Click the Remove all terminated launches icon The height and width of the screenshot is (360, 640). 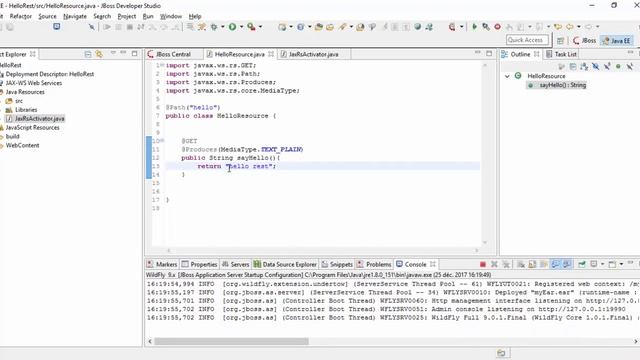pos(506,264)
